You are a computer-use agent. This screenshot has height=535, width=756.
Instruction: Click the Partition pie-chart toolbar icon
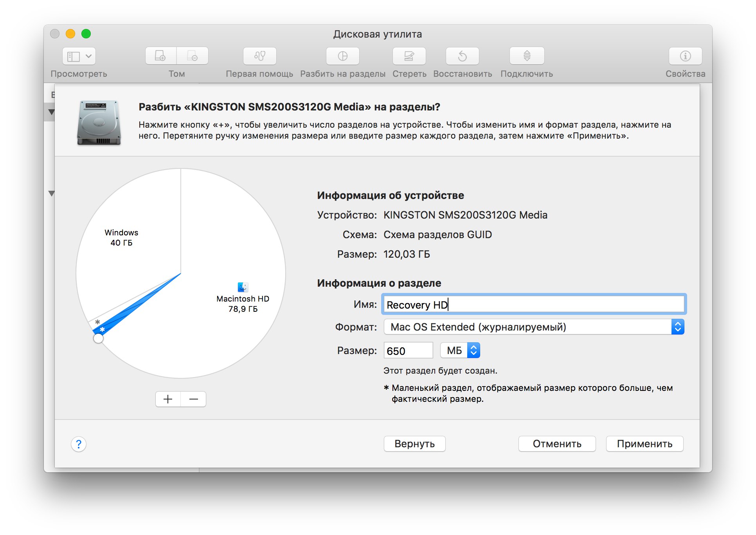[x=343, y=56]
